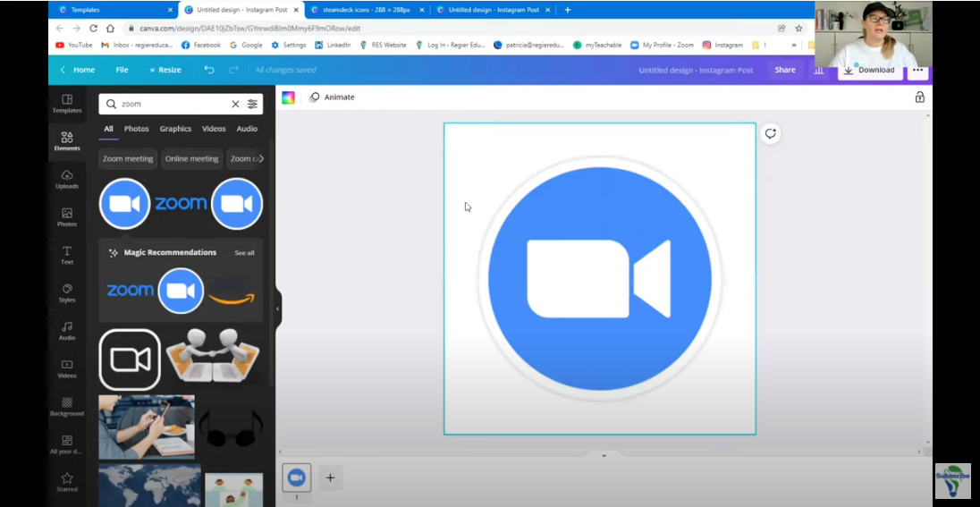The width and height of the screenshot is (980, 507).
Task: Open the three-dot more menu
Action: [x=917, y=70]
